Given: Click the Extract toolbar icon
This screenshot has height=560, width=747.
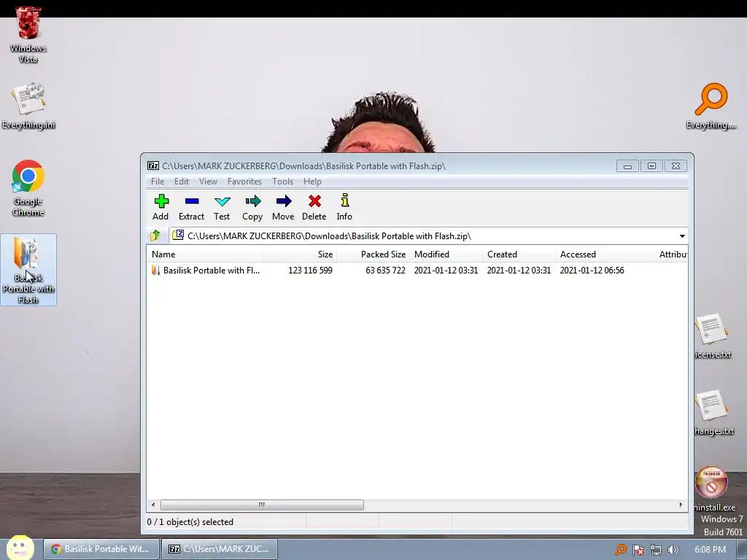Looking at the screenshot, I should pyautogui.click(x=191, y=207).
